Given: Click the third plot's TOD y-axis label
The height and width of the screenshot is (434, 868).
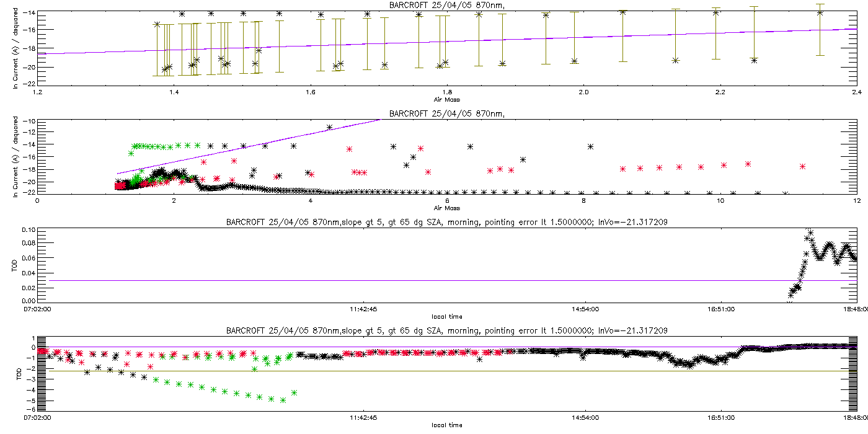Looking at the screenshot, I should pyautogui.click(x=17, y=265).
